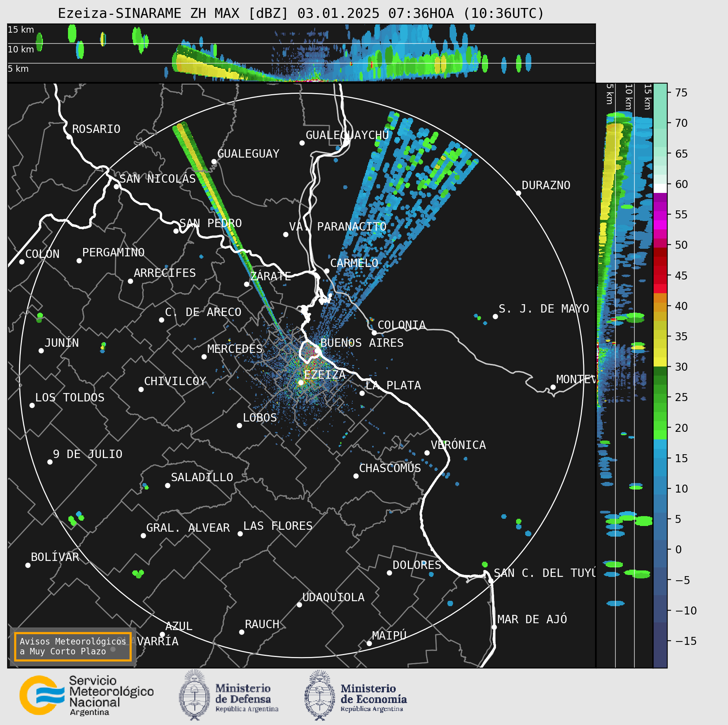Click the radar title with timestamp text
The height and width of the screenshot is (725, 728).
[x=301, y=13]
